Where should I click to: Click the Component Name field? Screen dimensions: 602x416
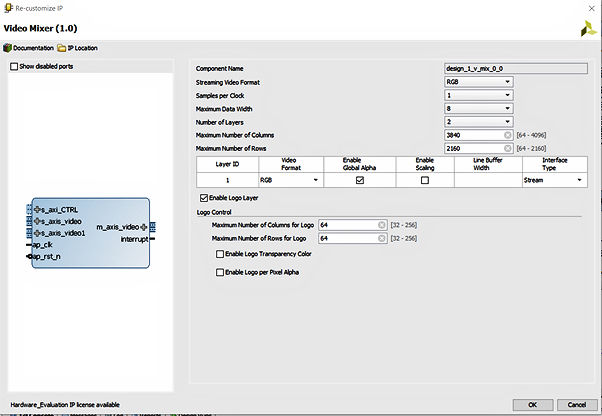pyautogui.click(x=516, y=69)
